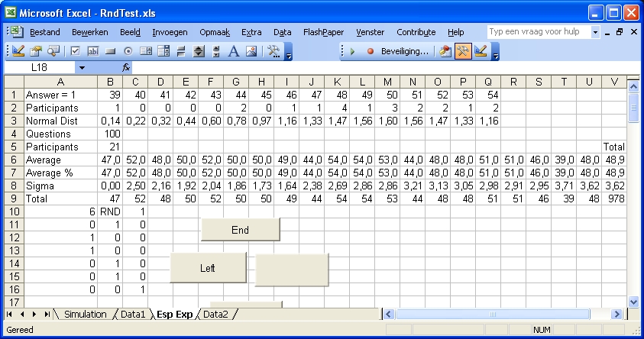Click the vertical scrollbar up arrow
644x339 pixels.
click(633, 86)
